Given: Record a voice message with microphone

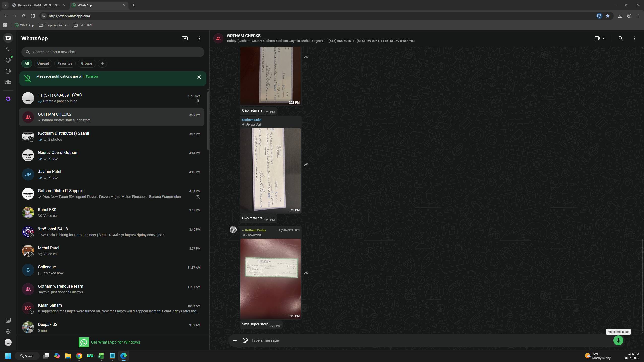Looking at the screenshot, I should tap(618, 340).
